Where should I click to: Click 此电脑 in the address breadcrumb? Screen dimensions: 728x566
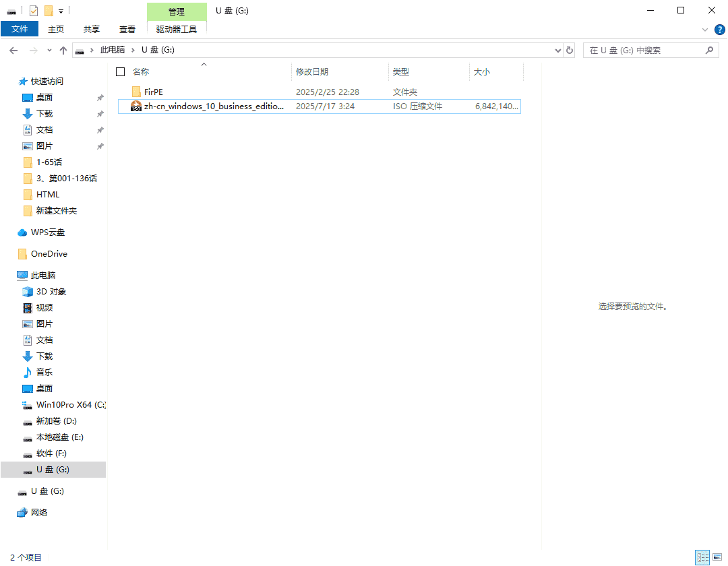pos(112,51)
